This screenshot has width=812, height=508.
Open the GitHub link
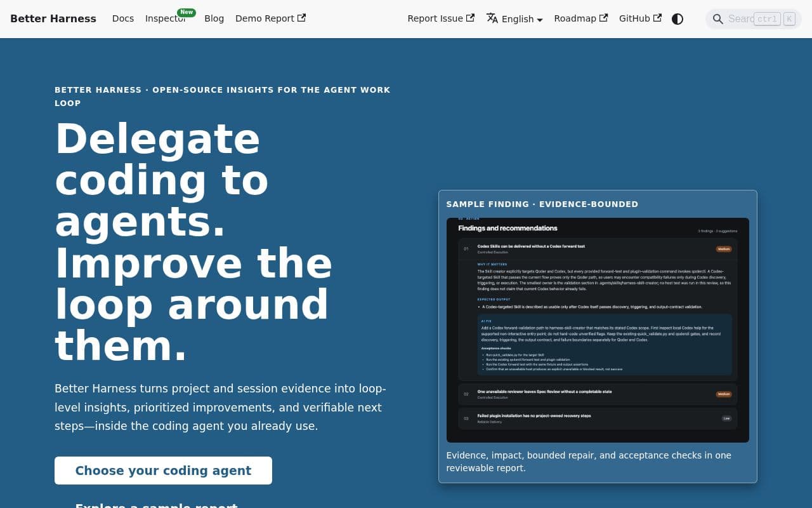point(640,18)
